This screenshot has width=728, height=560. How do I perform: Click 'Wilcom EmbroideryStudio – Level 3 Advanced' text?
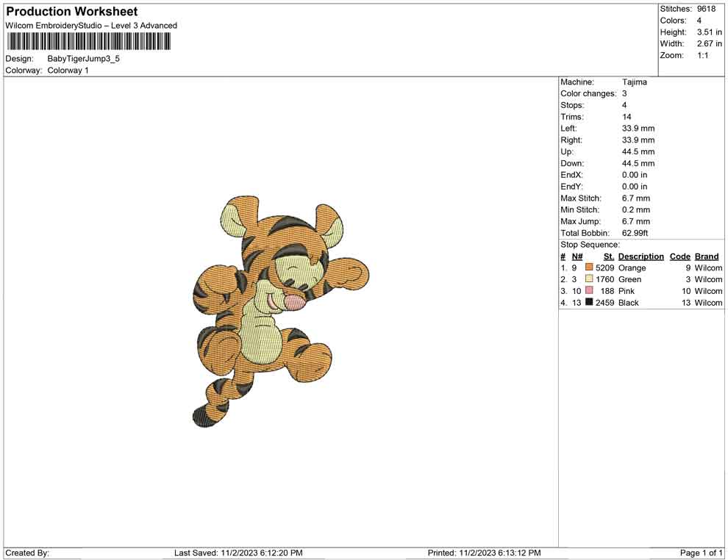point(91,26)
